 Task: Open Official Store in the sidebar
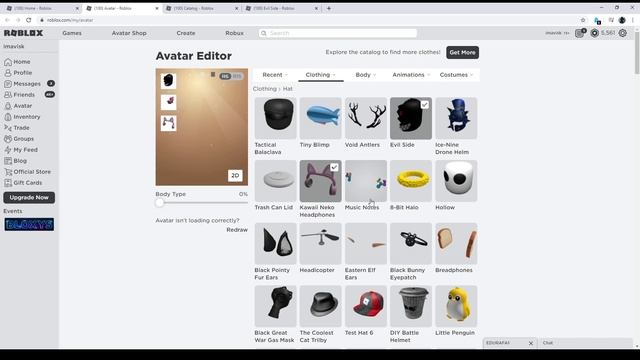27,172
